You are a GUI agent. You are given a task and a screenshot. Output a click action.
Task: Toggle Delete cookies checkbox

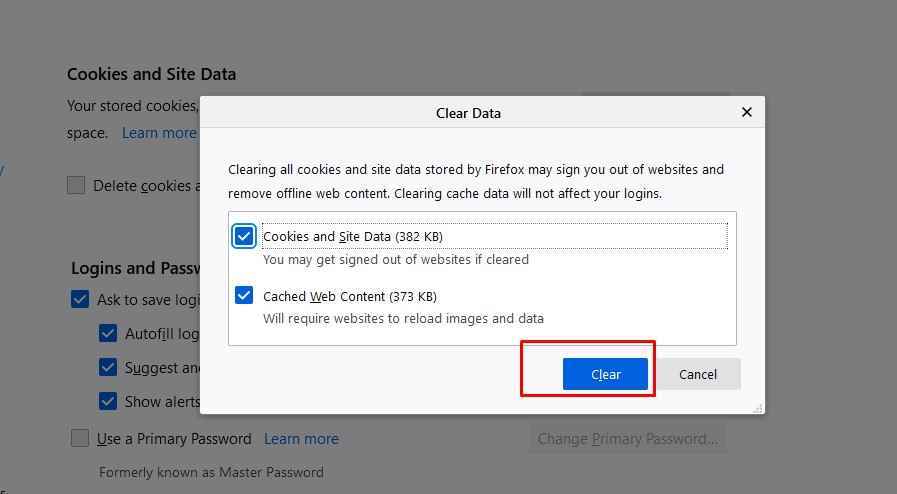(76, 185)
